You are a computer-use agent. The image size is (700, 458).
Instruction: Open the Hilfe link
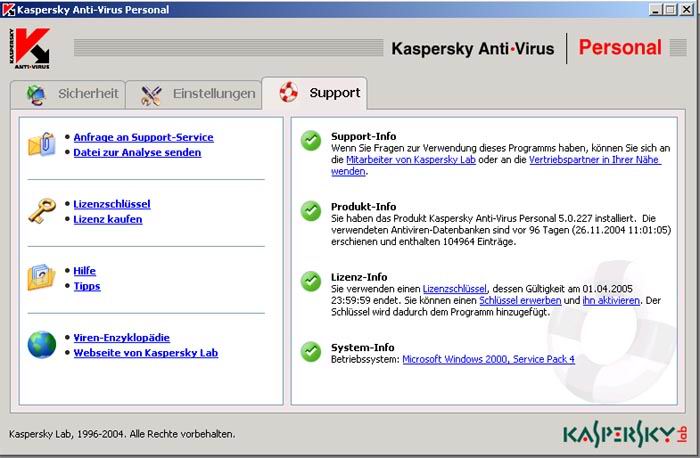[x=84, y=271]
